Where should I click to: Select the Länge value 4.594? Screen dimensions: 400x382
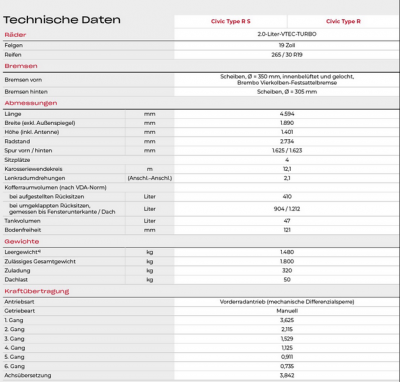(x=287, y=114)
